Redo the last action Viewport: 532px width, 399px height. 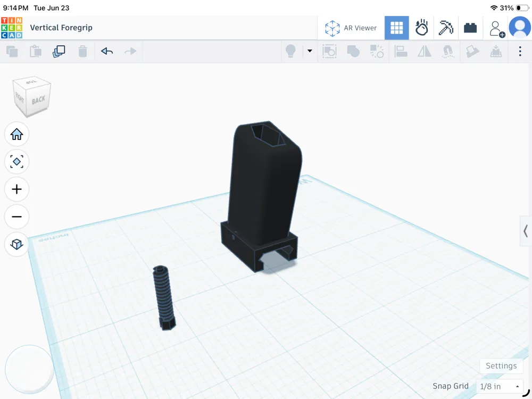click(130, 51)
